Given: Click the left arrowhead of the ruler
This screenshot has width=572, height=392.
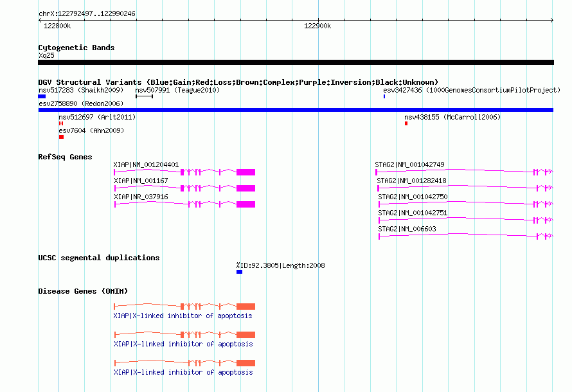Looking at the screenshot, I should pyautogui.click(x=40, y=21).
